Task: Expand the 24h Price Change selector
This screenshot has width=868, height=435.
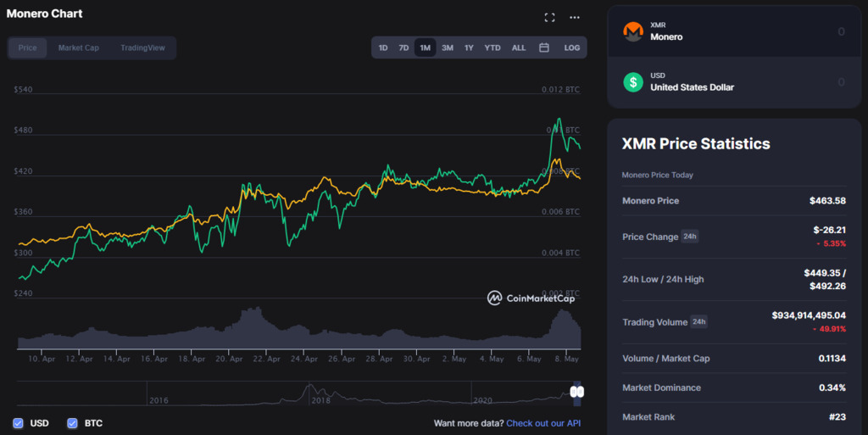Action: (x=691, y=237)
